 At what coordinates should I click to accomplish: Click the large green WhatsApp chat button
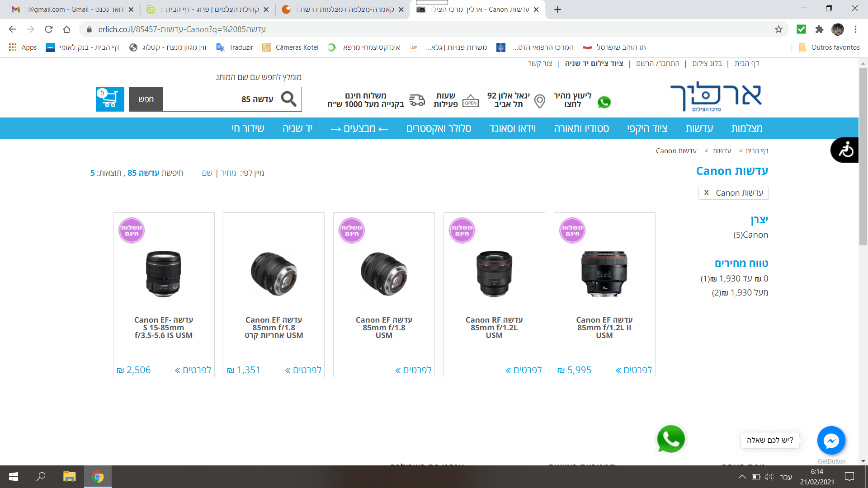[x=670, y=439]
